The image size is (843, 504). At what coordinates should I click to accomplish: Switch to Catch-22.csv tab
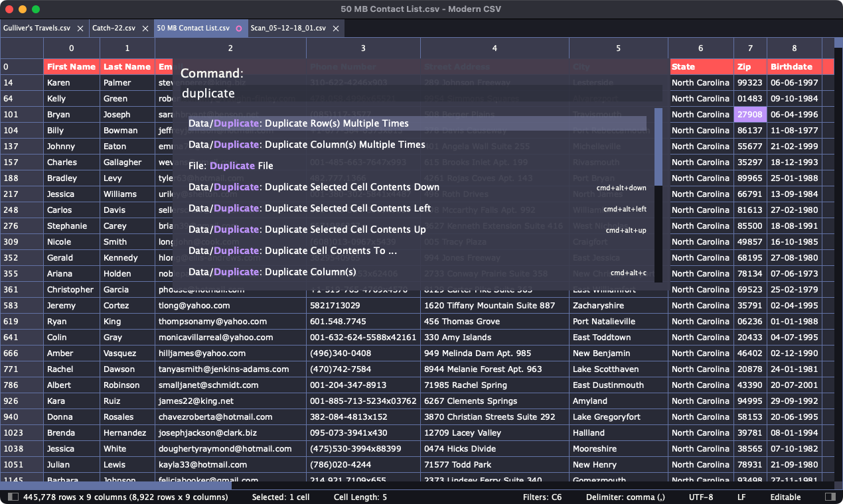pos(114,29)
